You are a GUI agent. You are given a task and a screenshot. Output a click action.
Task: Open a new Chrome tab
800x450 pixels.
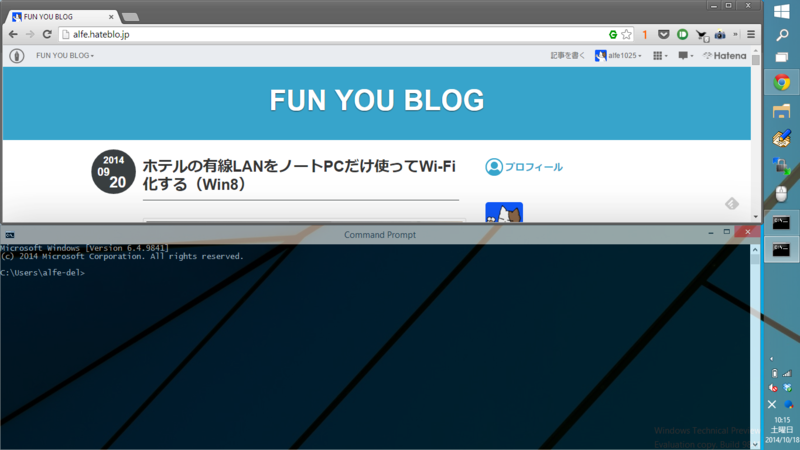pos(131,17)
